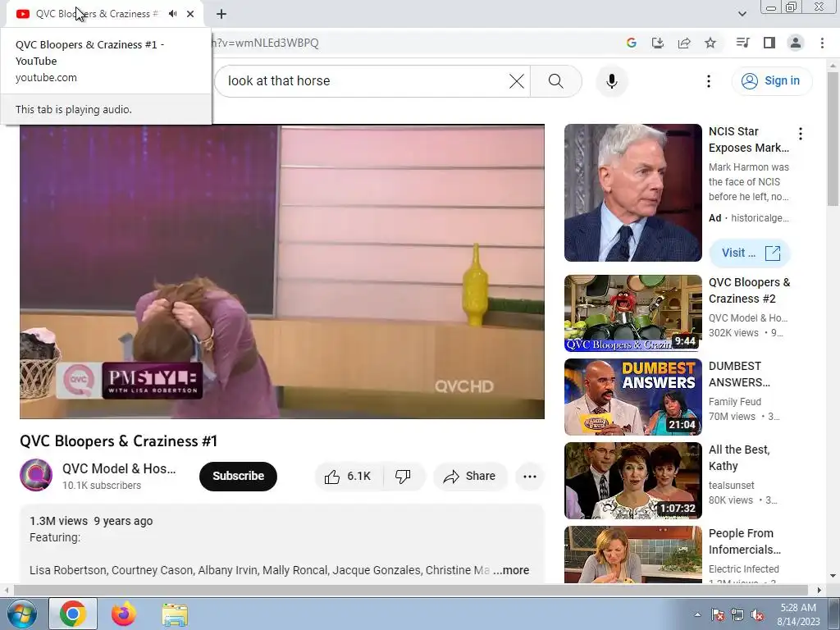Click the Visit ad button

point(750,253)
